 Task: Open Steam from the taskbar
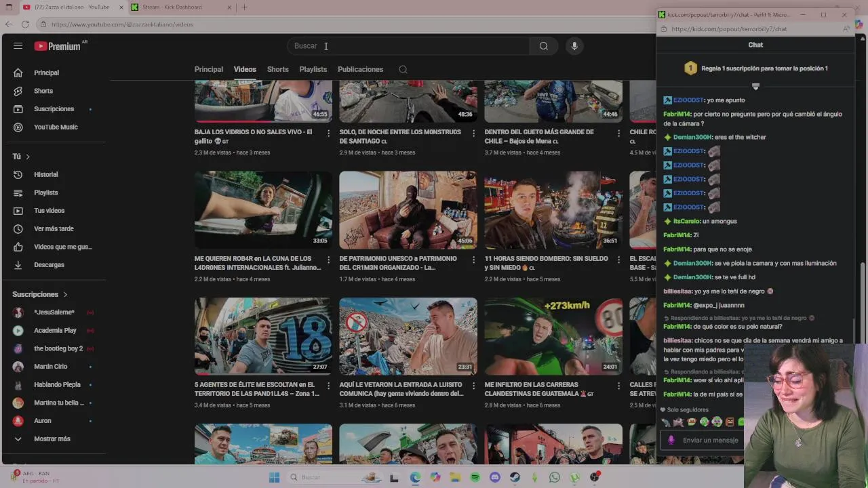click(x=515, y=477)
